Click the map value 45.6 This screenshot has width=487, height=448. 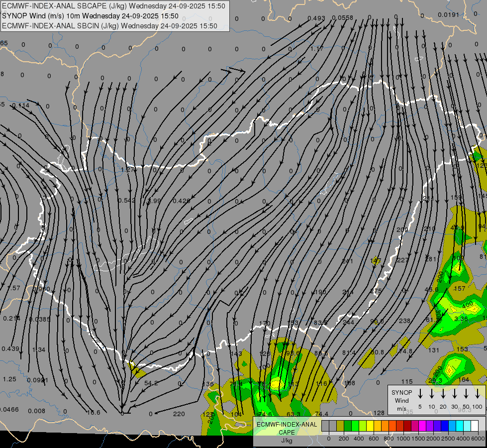click(x=431, y=289)
